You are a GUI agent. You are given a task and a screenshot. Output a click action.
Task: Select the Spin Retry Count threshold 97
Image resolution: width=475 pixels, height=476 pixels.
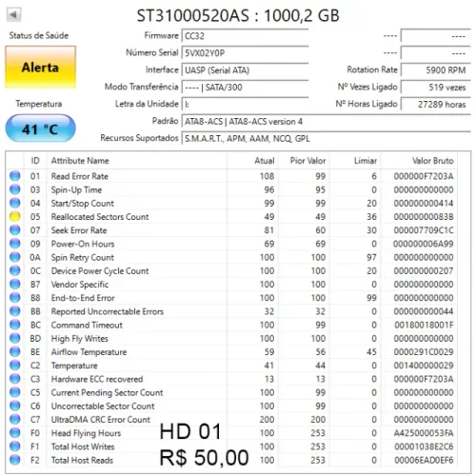click(371, 257)
